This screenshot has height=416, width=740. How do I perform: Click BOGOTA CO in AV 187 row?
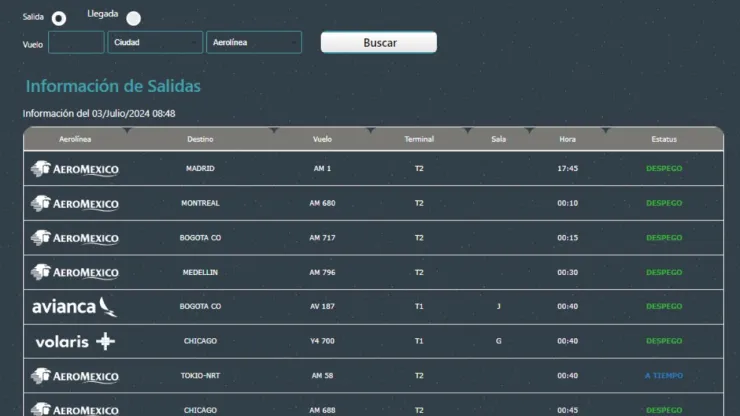200,306
